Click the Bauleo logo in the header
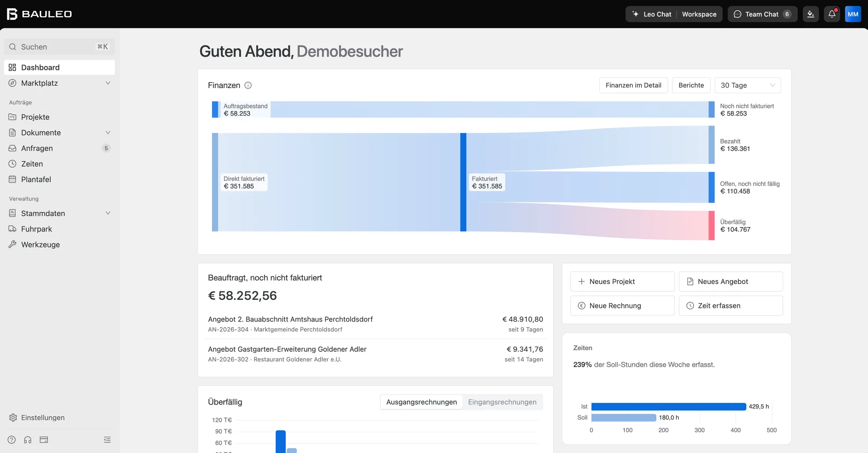The image size is (868, 453). pyautogui.click(x=39, y=14)
